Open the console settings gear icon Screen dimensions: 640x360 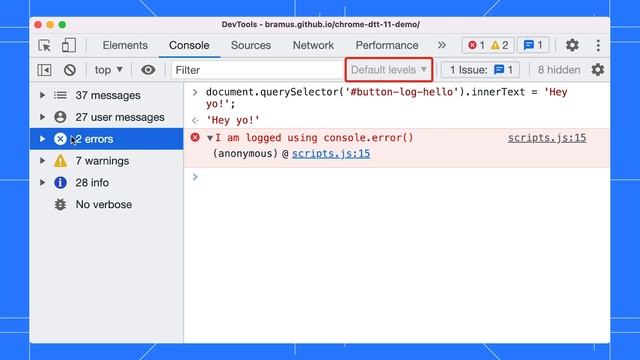pyautogui.click(x=598, y=70)
